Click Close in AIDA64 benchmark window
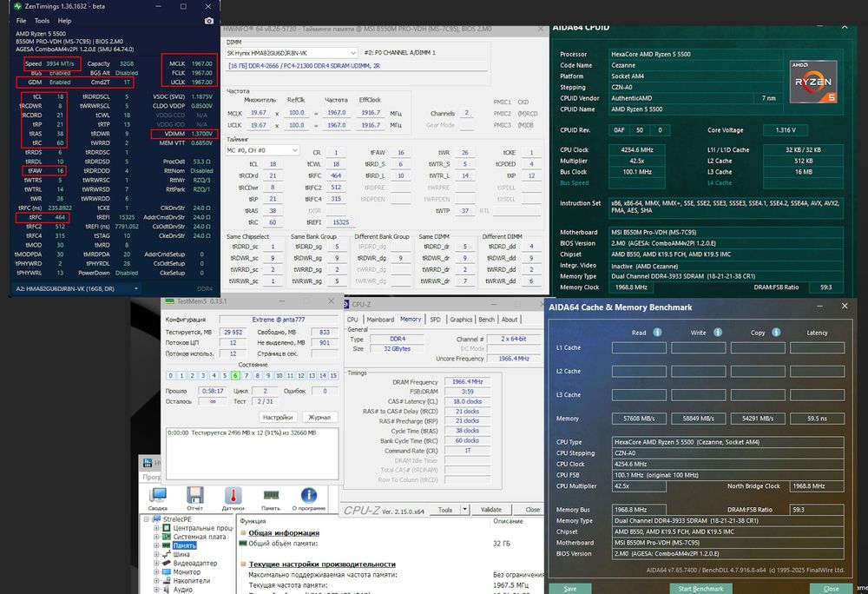Screen dimensions: 868x594 [x=831, y=589]
